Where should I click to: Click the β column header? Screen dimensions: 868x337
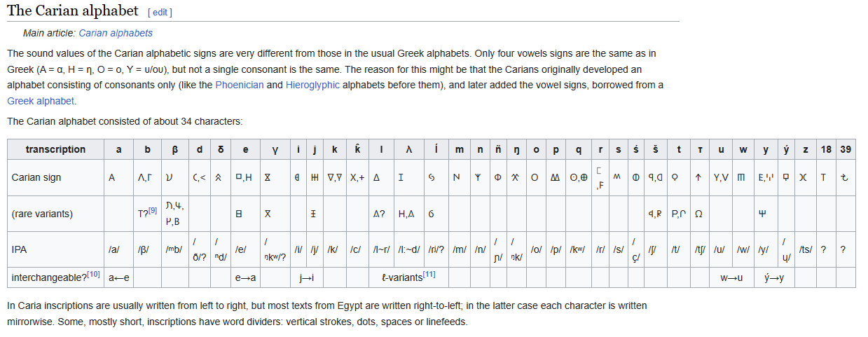174,149
